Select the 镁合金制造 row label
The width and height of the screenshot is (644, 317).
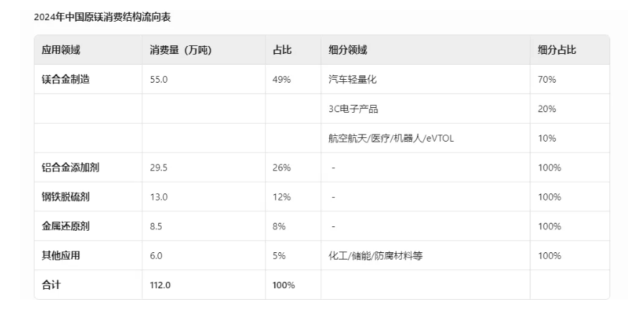65,80
